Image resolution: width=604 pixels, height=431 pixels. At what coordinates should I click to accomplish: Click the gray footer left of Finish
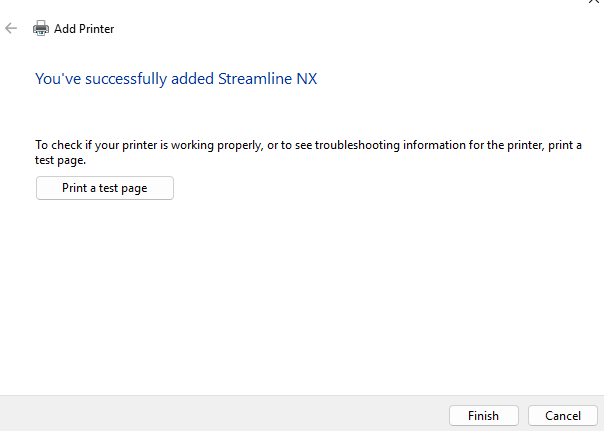point(220,415)
